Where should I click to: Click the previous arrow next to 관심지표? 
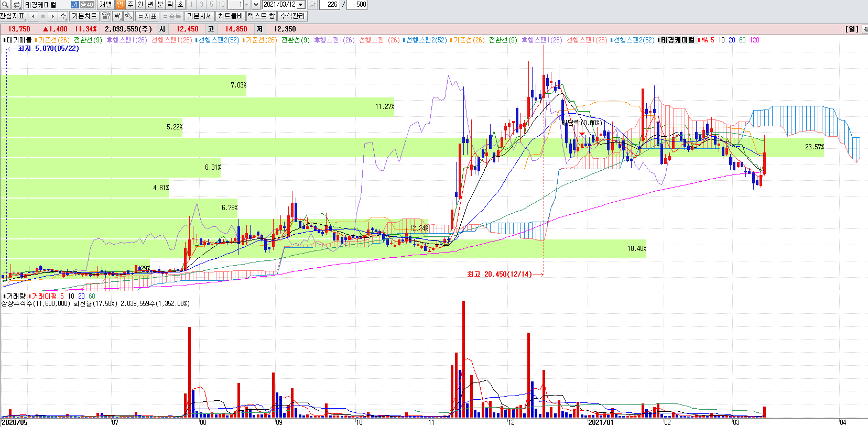click(x=33, y=16)
